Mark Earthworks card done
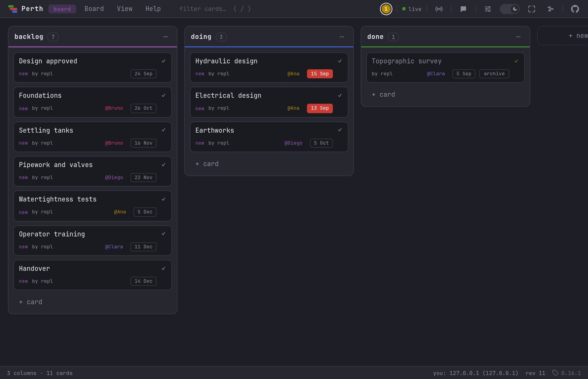 (340, 130)
